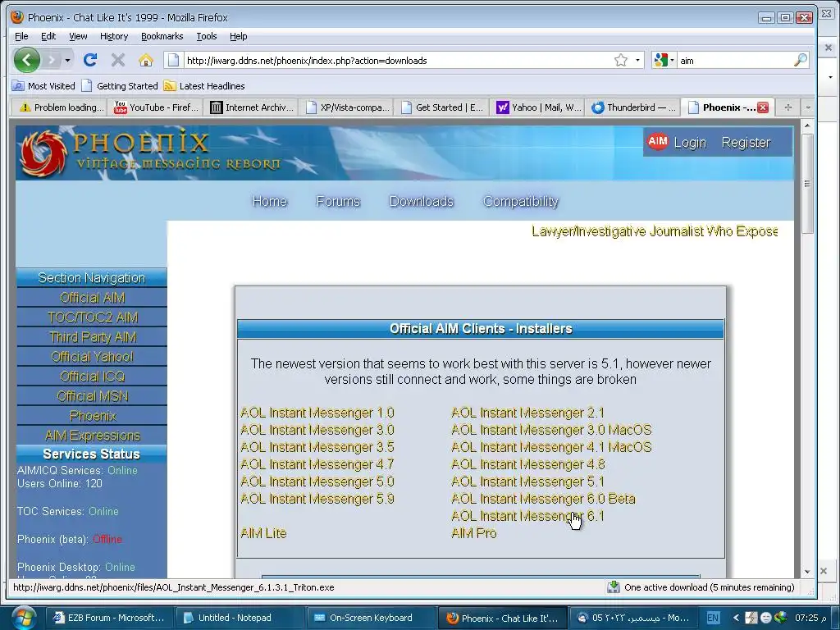Open the list all tabs dropdown
This screenshot has width=840, height=630.
pos(808,107)
